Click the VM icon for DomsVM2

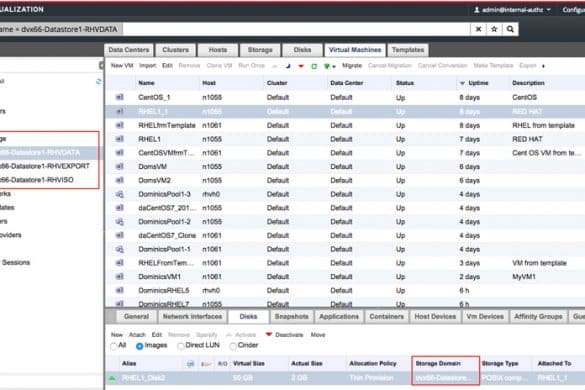(x=119, y=180)
